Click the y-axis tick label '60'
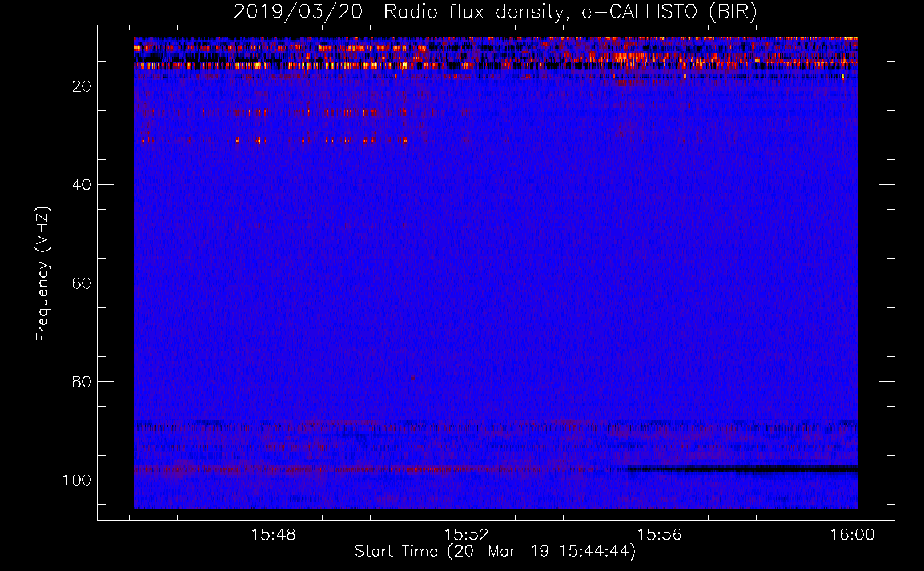 (x=82, y=283)
